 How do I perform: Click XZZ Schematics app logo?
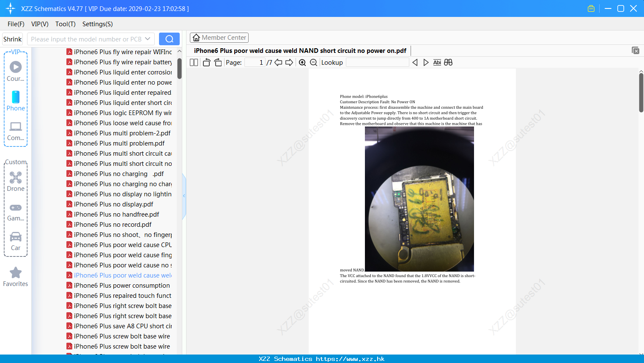(11, 8)
